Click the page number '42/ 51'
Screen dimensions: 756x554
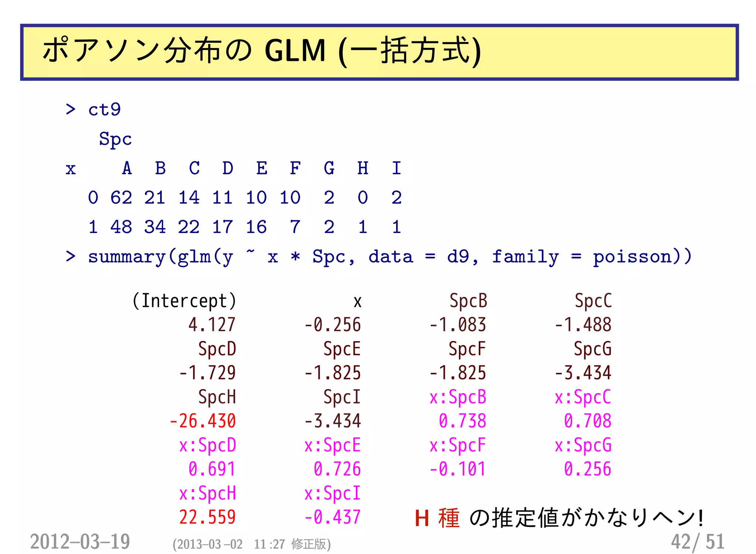[x=698, y=542]
